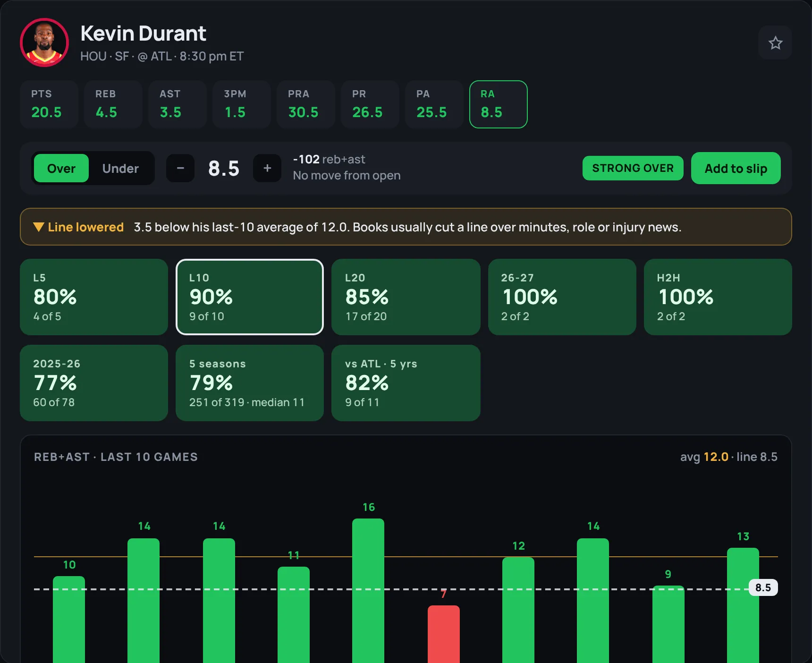Decrease the line with the minus button
This screenshot has height=663, width=812.
click(x=180, y=168)
